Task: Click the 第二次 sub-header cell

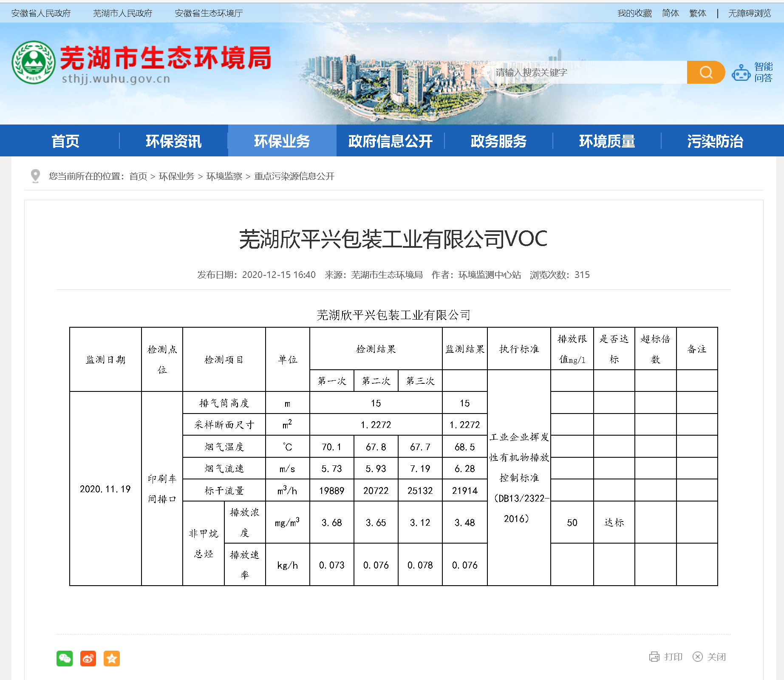Action: coord(376,381)
